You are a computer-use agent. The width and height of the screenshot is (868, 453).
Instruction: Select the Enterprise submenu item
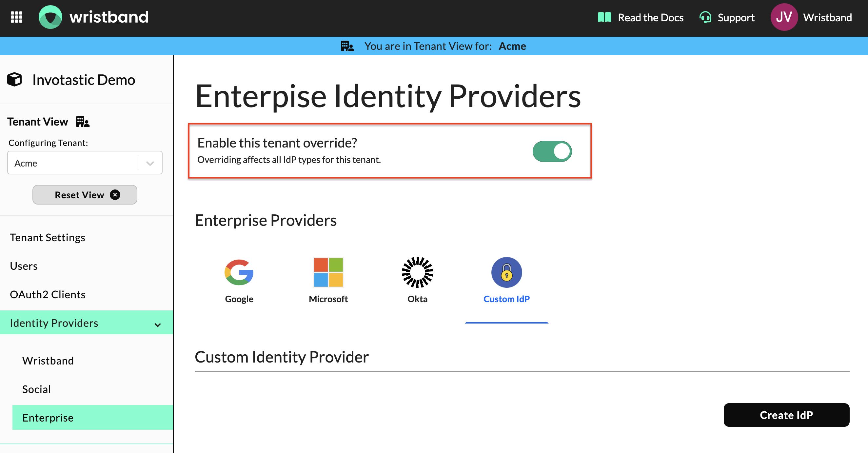pyautogui.click(x=93, y=418)
